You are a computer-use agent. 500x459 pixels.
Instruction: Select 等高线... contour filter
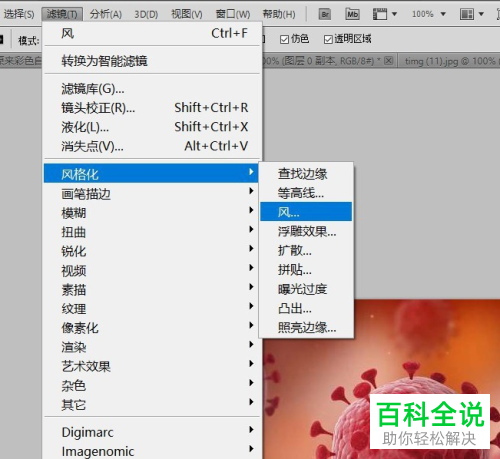coord(306,193)
